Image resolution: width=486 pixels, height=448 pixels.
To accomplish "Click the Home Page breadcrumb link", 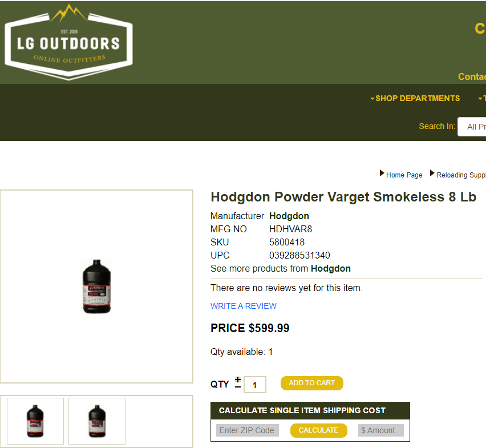I will pyautogui.click(x=404, y=175).
